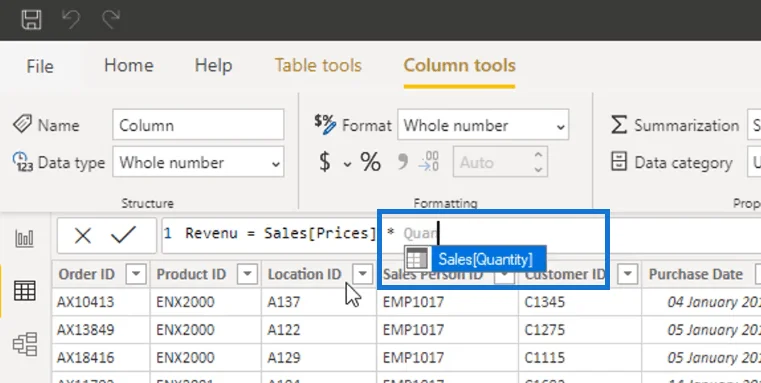
Task: Open Order ID column filter dropdown
Action: [135, 274]
